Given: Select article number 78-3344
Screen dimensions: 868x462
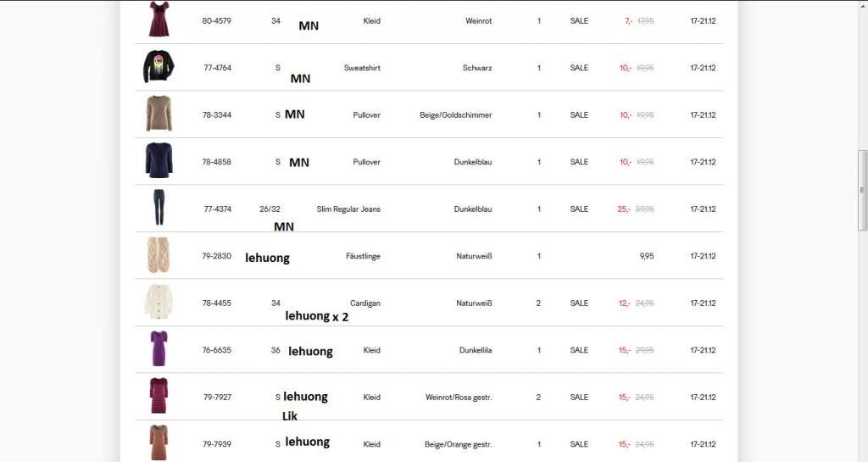Looking at the screenshot, I should (217, 115).
